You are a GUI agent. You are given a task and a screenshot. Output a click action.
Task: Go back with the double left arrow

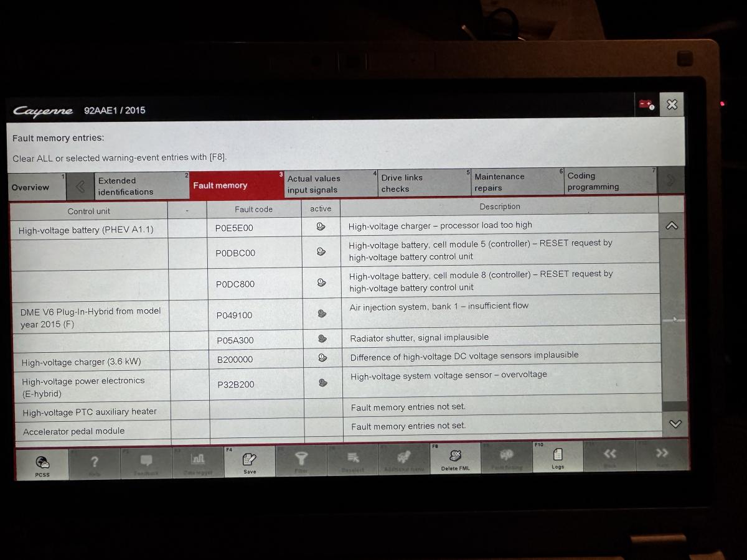click(609, 456)
